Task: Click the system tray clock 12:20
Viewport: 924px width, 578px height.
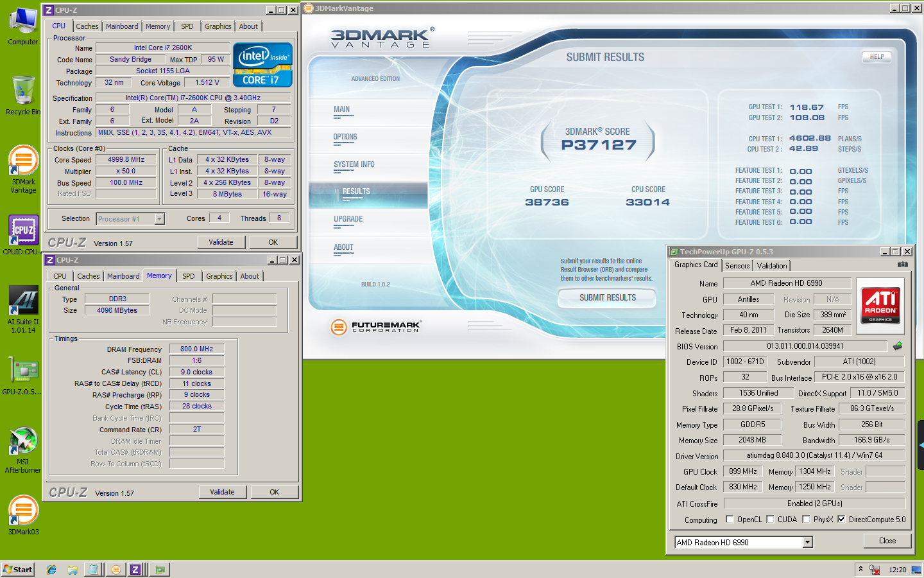Action: [897, 570]
